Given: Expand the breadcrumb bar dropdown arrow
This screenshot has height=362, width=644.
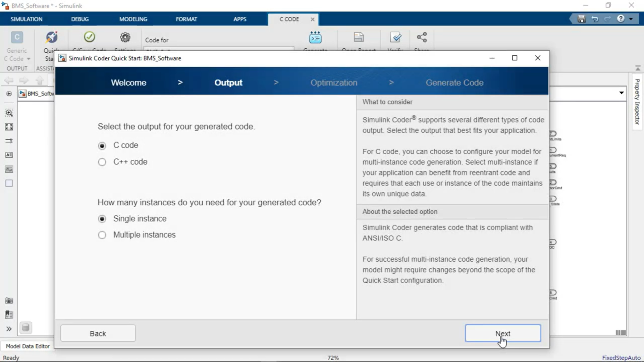Looking at the screenshot, I should pos(622,93).
